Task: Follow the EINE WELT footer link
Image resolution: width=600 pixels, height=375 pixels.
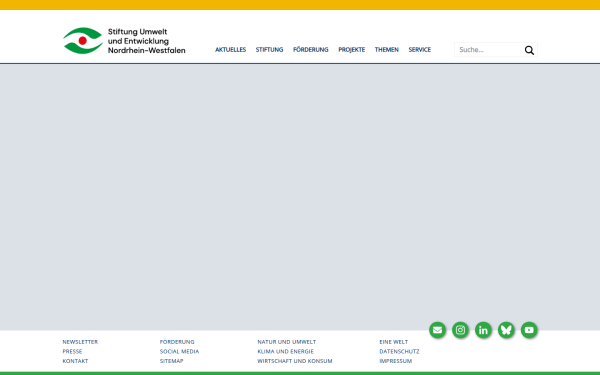Action: (x=394, y=342)
